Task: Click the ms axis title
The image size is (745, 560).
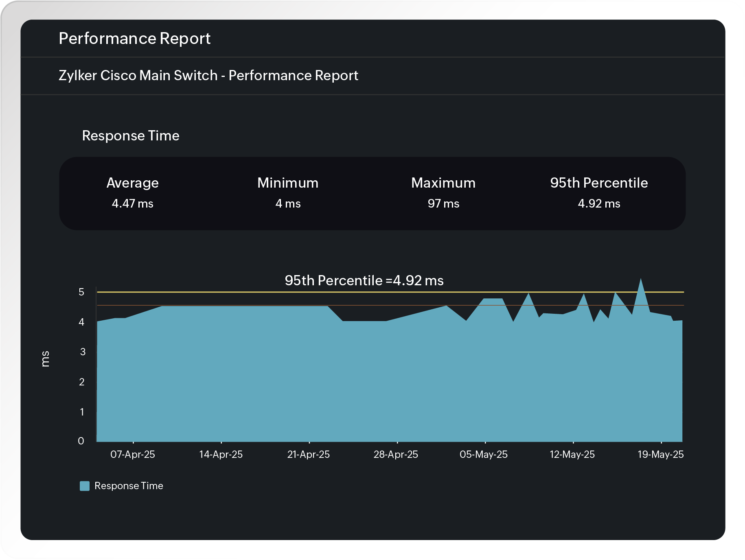Action: 46,359
